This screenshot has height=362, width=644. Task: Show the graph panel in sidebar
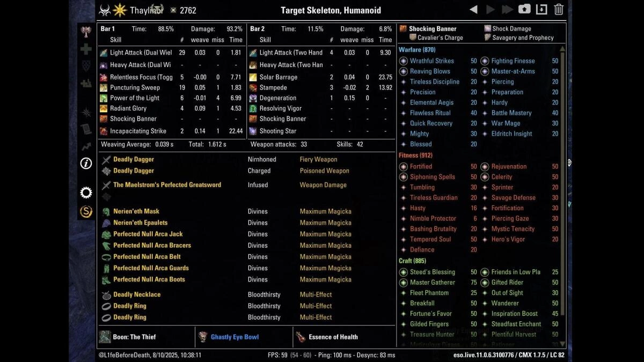point(86,146)
